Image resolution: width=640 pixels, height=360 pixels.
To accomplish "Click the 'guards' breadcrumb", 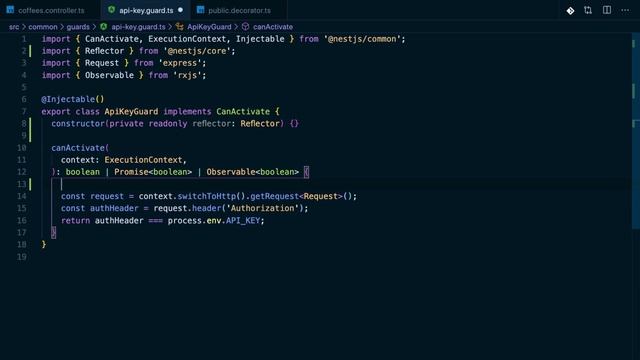I will pyautogui.click(x=78, y=27).
